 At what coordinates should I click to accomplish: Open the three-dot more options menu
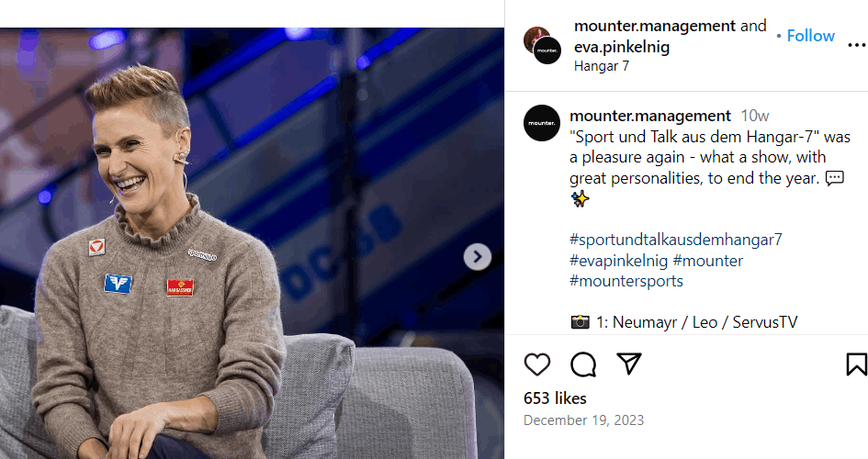coord(856,46)
